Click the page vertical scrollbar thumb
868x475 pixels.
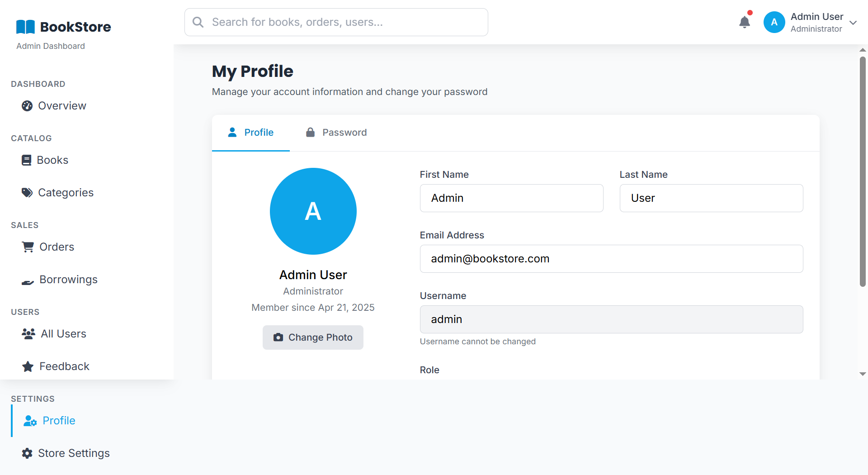[863, 172]
